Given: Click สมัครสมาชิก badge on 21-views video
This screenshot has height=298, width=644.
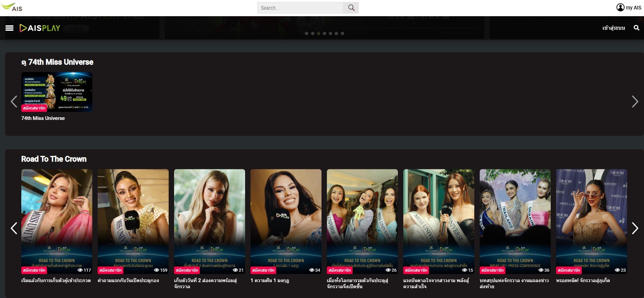Looking at the screenshot, I should click(187, 270).
